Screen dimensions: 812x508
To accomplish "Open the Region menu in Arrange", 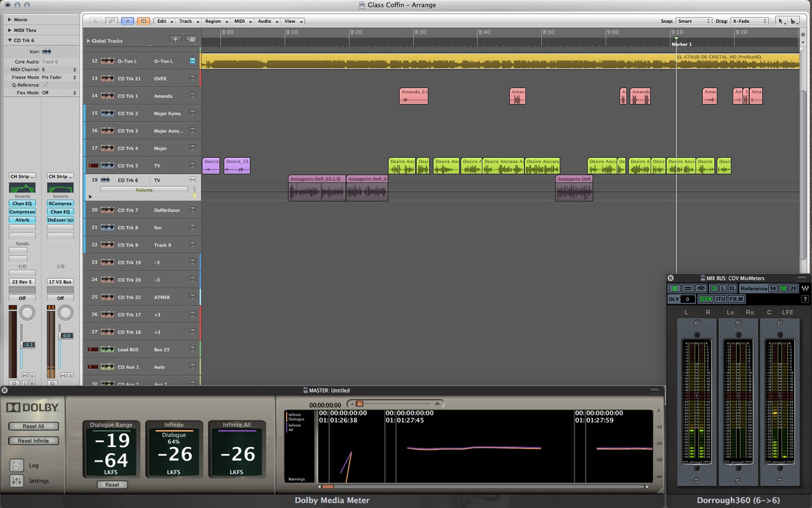I will pyautogui.click(x=215, y=21).
